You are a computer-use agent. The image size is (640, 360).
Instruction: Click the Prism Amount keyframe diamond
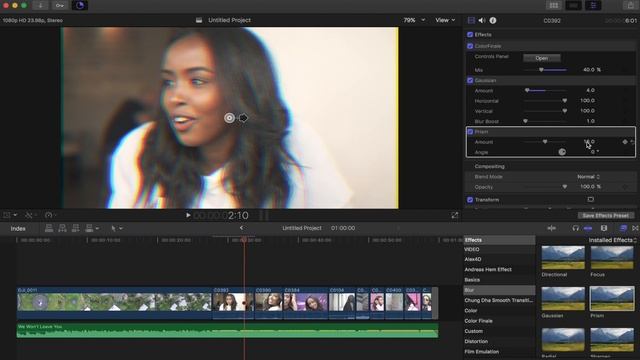coord(625,142)
